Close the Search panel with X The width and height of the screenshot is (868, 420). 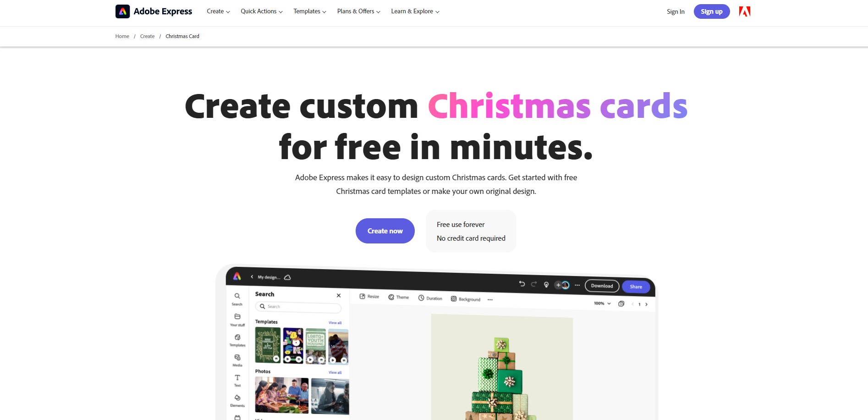(339, 295)
